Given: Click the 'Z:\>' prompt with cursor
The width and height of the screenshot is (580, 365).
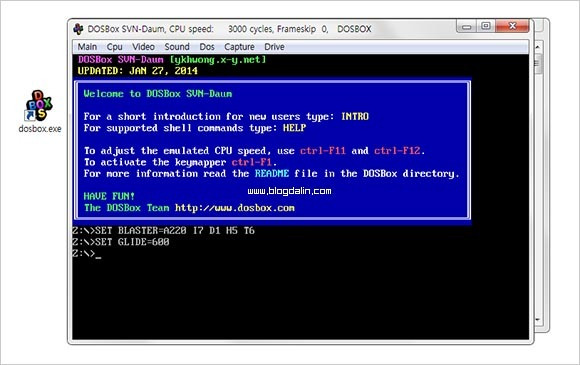Looking at the screenshot, I should pyautogui.click(x=87, y=254).
